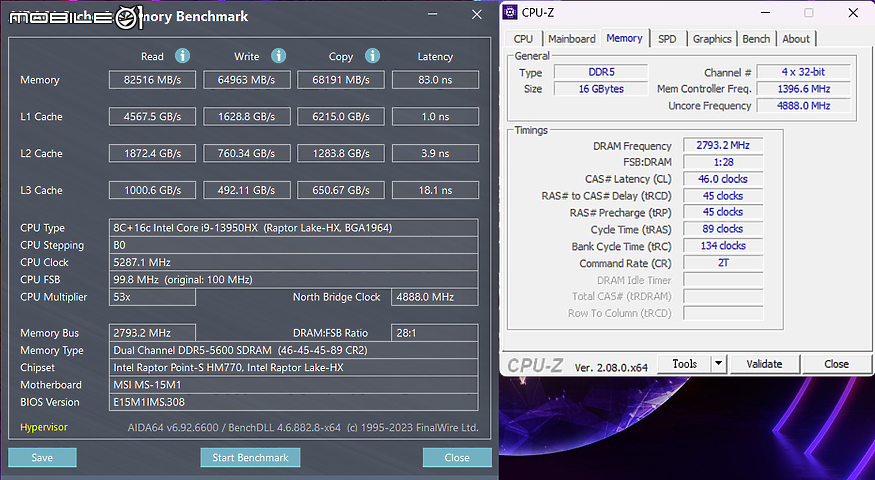Click the yellow Hypervisor label
The width and height of the screenshot is (875, 480).
tap(44, 427)
